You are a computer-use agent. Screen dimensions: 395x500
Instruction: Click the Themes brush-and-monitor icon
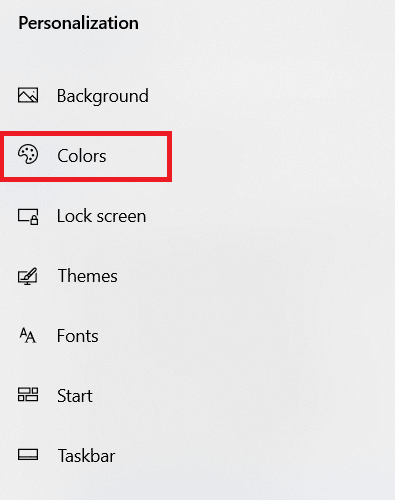27,276
